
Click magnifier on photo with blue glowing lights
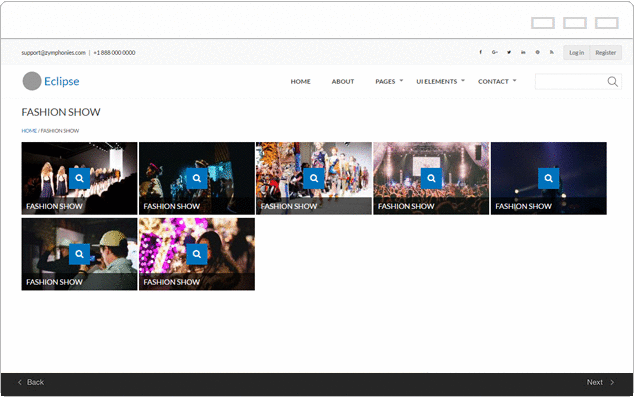coord(197,178)
